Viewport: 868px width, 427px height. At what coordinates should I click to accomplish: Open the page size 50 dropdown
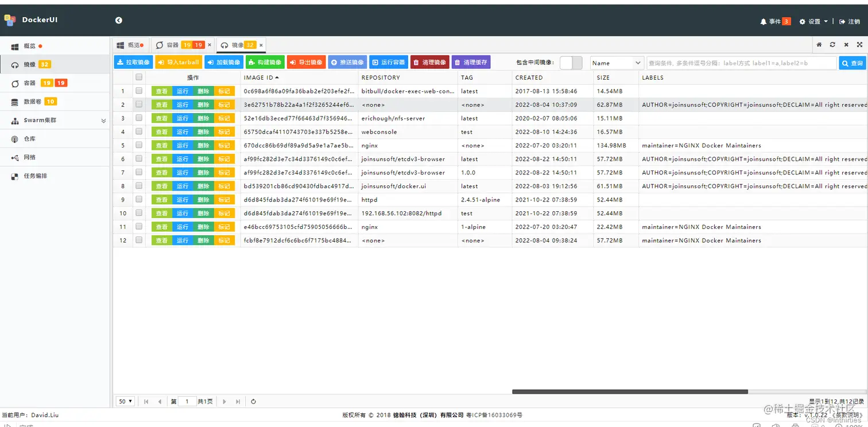click(126, 401)
